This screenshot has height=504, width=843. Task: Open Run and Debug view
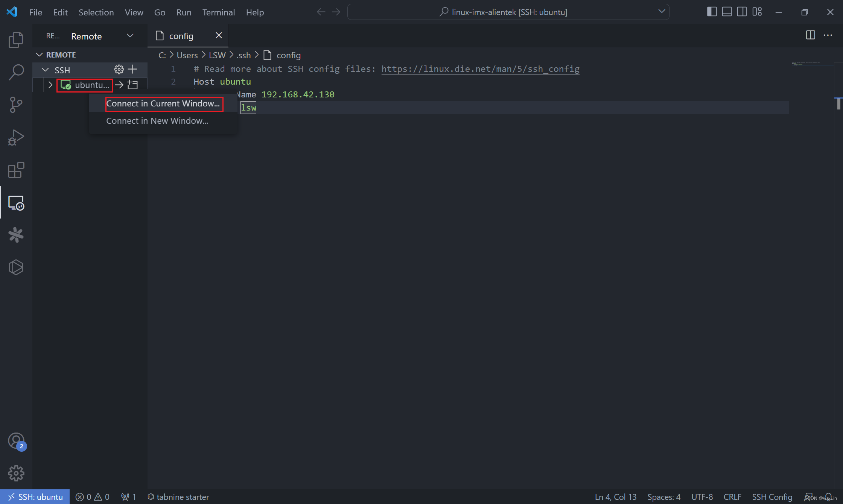point(16,137)
